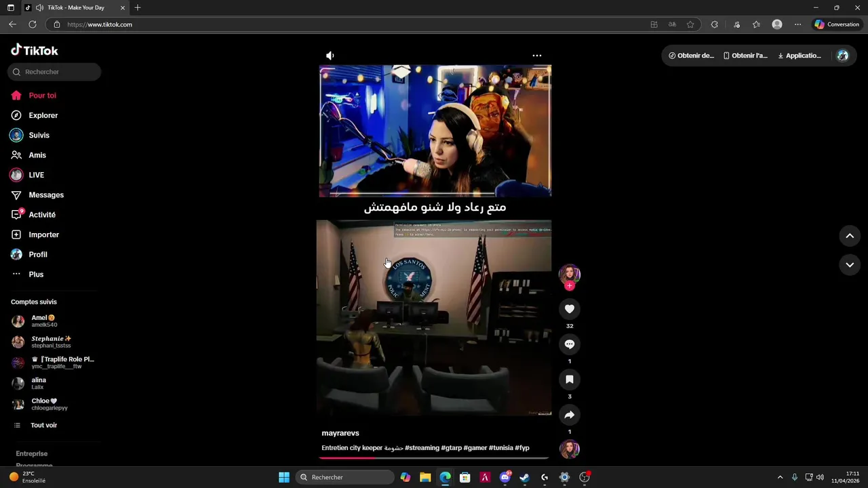Open File Explorer from the taskbar
Image resolution: width=868 pixels, height=488 pixels.
pyautogui.click(x=425, y=477)
